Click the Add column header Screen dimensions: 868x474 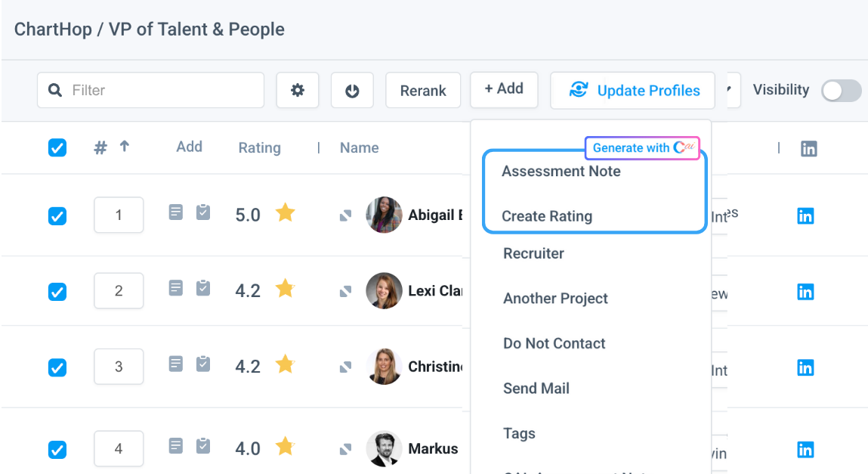tap(190, 147)
